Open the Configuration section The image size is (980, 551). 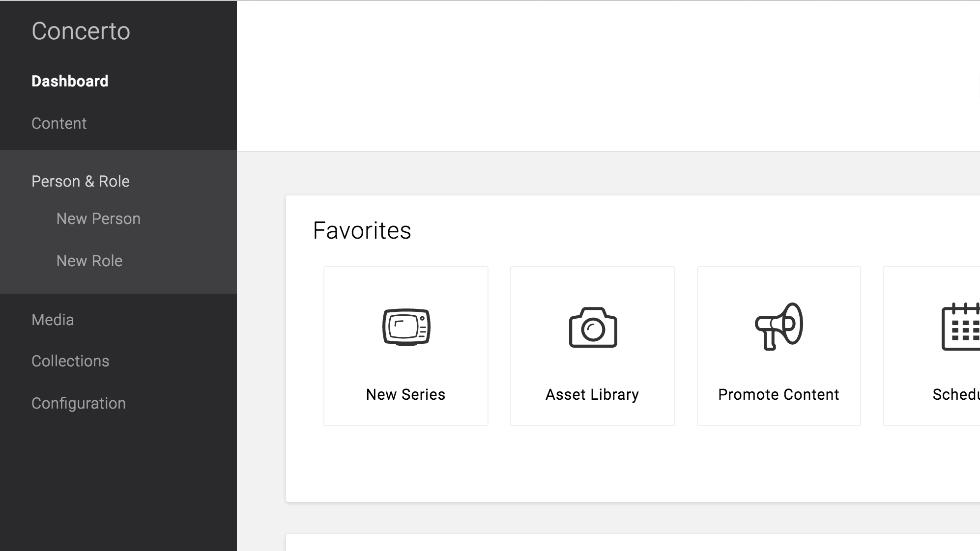(79, 403)
